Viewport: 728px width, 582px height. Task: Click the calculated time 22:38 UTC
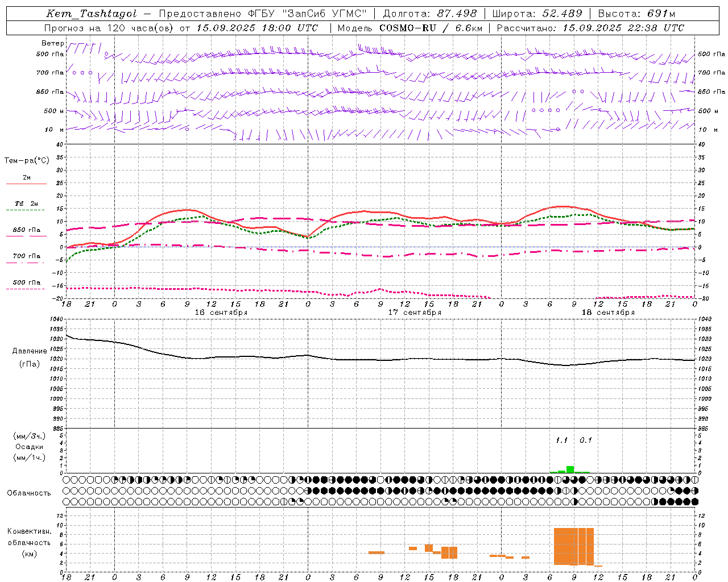[x=656, y=28]
